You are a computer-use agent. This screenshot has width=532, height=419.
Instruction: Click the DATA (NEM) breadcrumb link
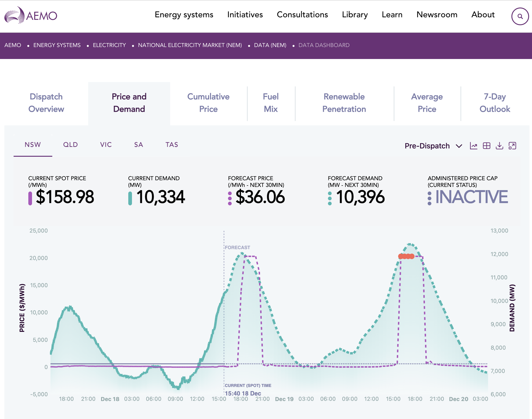(x=270, y=45)
